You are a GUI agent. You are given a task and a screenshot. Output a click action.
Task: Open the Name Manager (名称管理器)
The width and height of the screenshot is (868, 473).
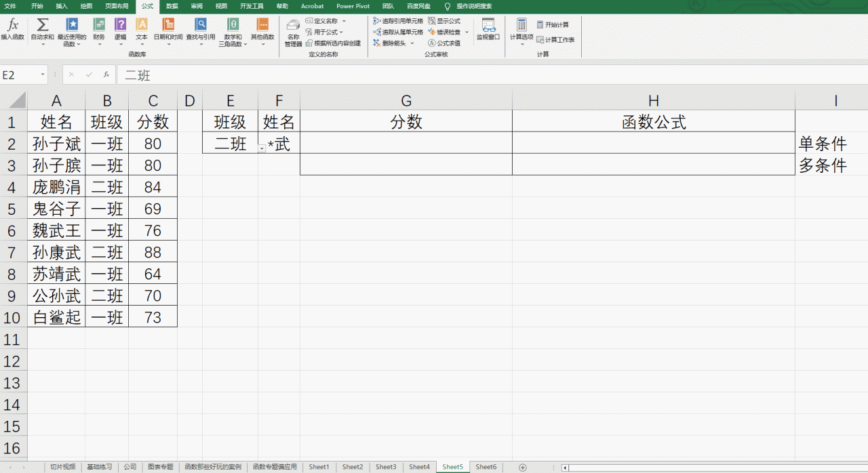(x=293, y=32)
